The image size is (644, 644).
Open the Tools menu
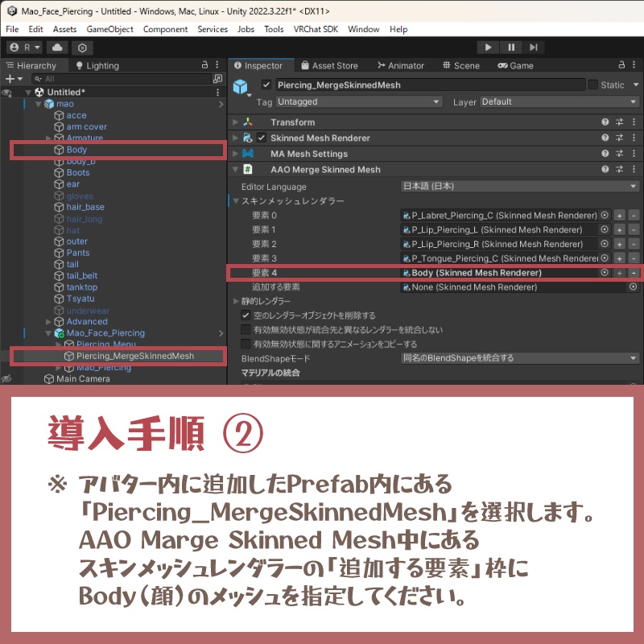(274, 29)
